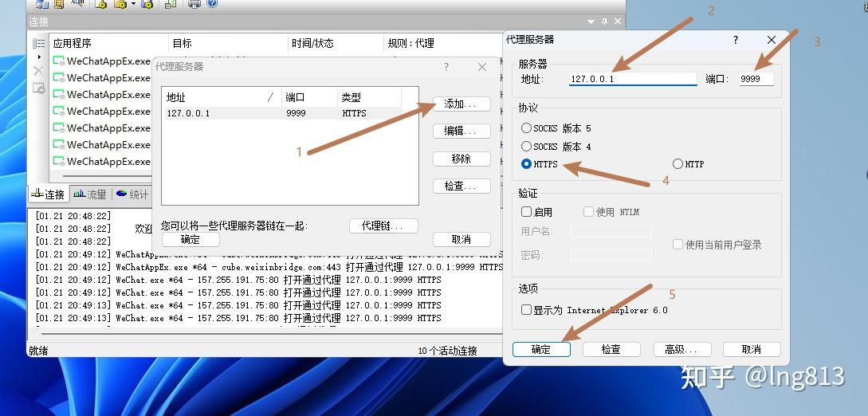
Task: Close the proxy list dialog
Action: [482, 67]
